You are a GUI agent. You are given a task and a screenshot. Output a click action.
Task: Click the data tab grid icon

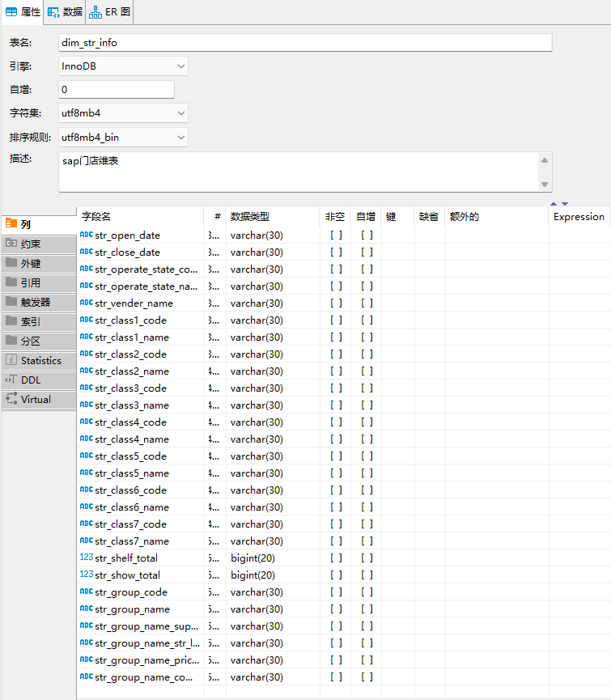coord(53,12)
